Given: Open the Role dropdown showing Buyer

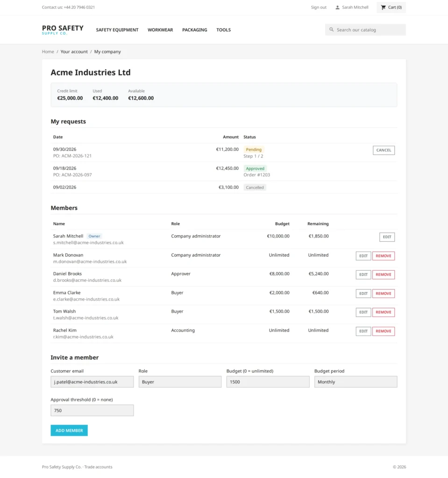Looking at the screenshot, I should coord(180,382).
